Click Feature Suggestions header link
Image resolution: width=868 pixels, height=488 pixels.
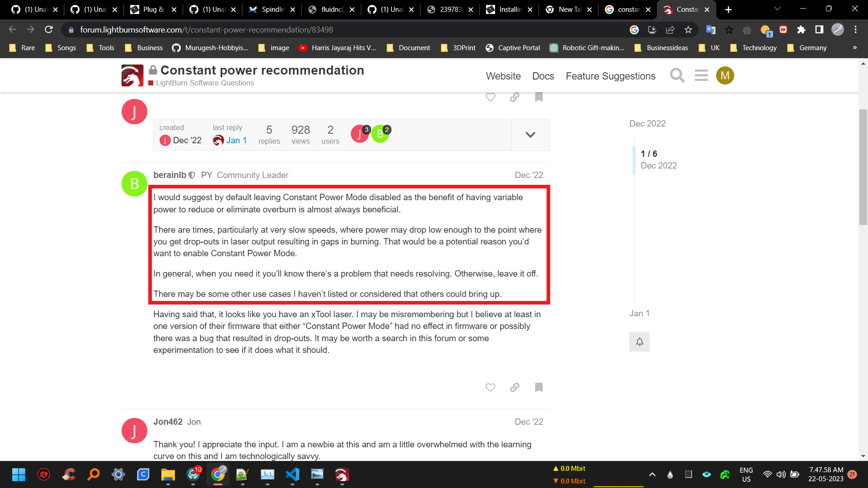tap(610, 76)
